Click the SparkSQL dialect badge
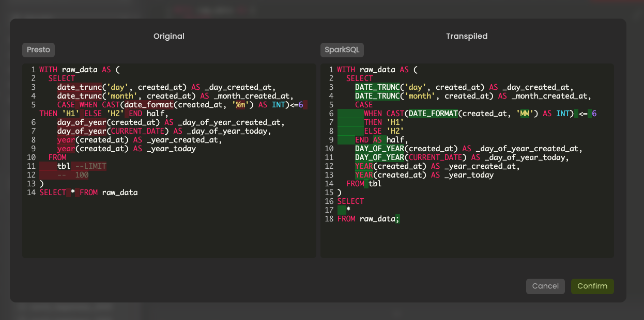This screenshot has width=644, height=320. click(x=342, y=50)
